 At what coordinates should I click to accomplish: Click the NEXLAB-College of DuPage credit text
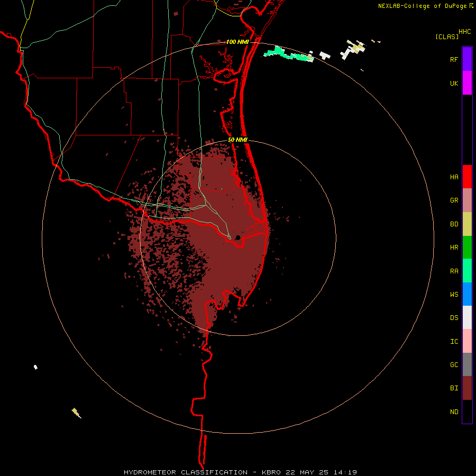pyautogui.click(x=422, y=6)
